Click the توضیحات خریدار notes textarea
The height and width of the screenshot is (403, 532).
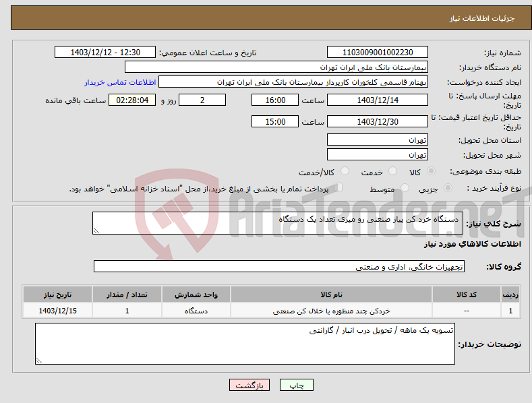point(245,344)
